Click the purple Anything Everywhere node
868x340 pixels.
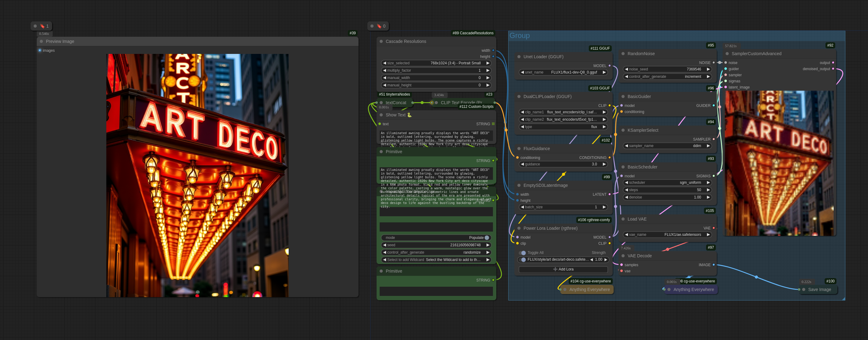pos(693,289)
